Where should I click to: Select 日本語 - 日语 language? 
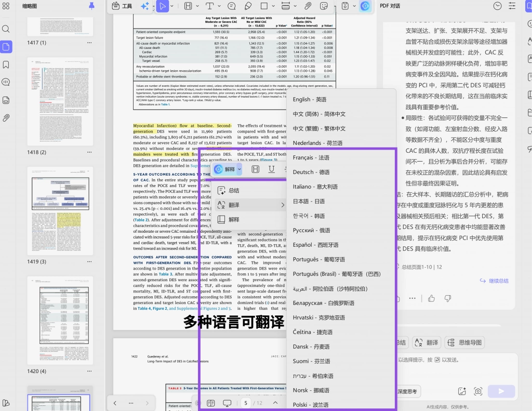click(x=341, y=201)
